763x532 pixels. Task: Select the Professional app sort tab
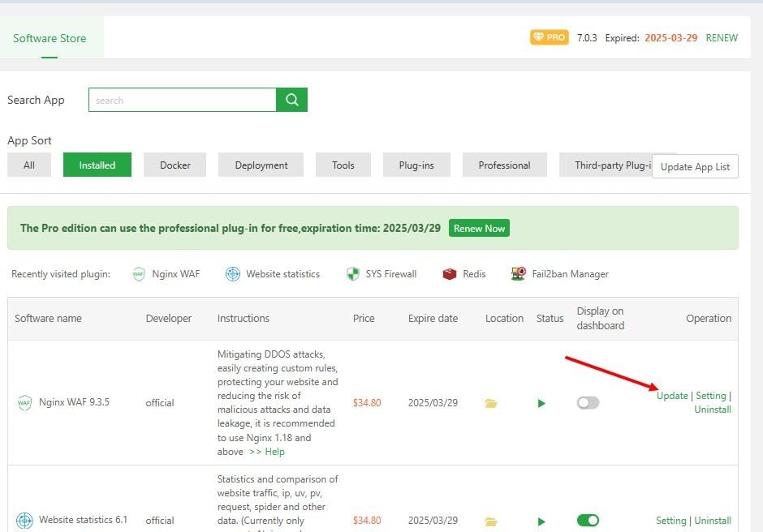tap(505, 165)
